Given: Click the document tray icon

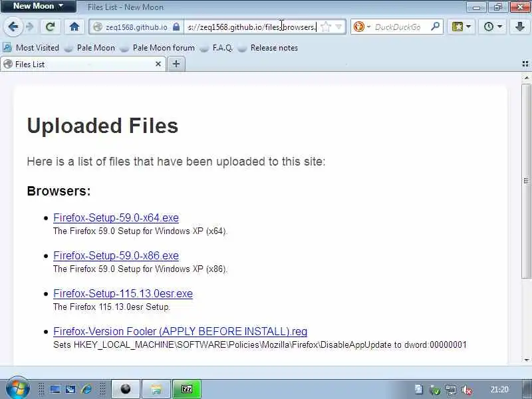Looking at the screenshot, I should pyautogui.click(x=419, y=390).
